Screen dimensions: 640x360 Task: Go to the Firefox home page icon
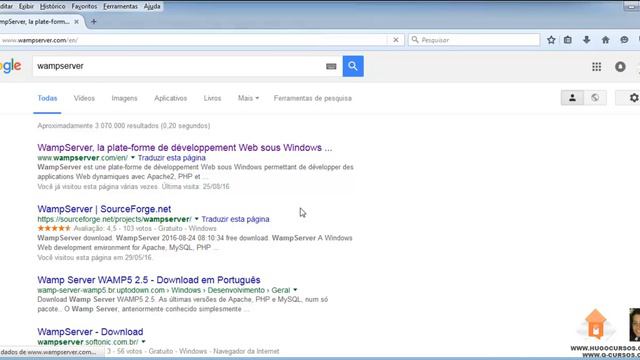[605, 40]
